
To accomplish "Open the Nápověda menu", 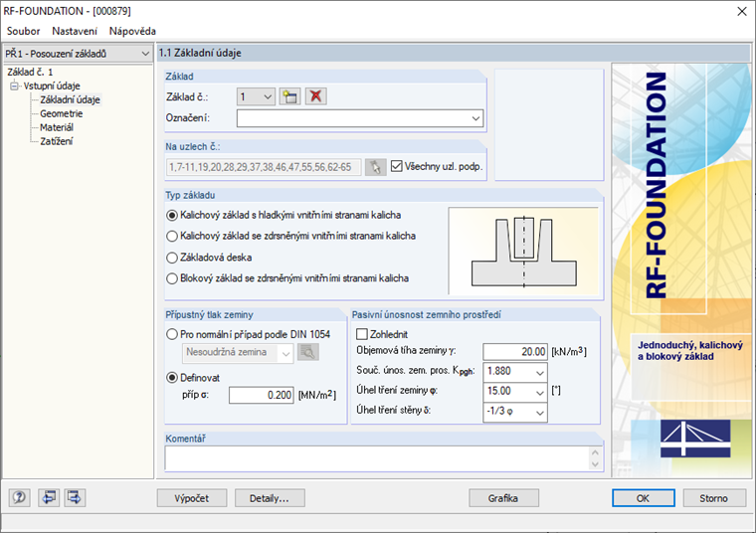I will pos(132,31).
